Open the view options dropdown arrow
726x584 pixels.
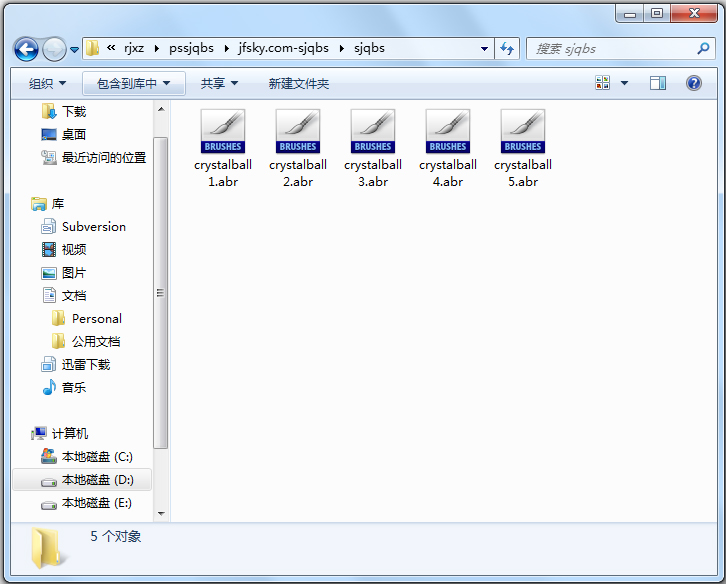(x=625, y=83)
